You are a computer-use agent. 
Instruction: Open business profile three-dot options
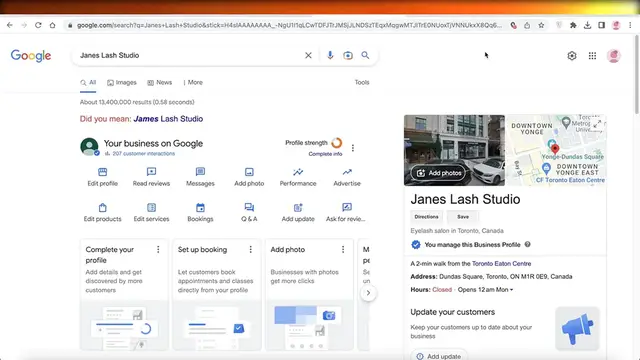[x=353, y=148]
